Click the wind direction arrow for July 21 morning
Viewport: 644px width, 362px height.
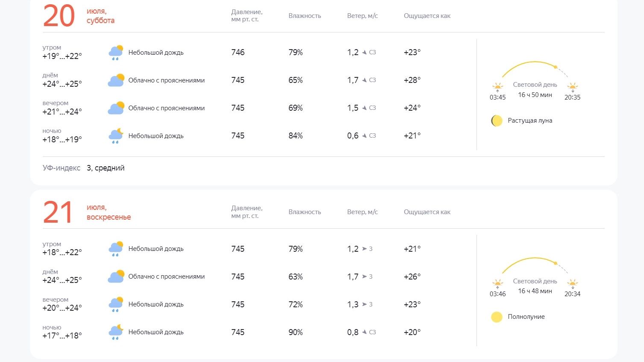365,249
